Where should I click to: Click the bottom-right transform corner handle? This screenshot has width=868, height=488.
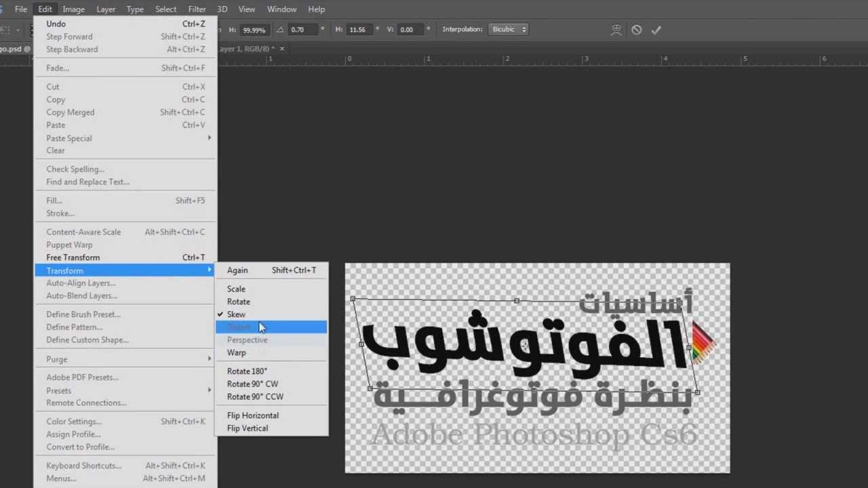click(697, 392)
